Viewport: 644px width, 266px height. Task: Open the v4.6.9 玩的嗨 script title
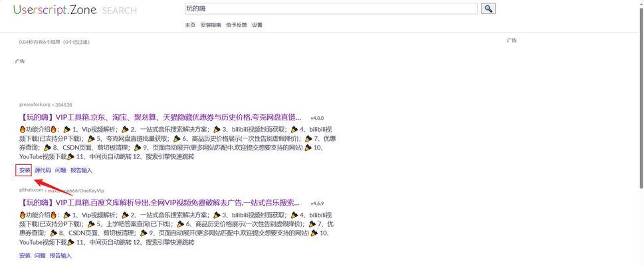pos(160,203)
